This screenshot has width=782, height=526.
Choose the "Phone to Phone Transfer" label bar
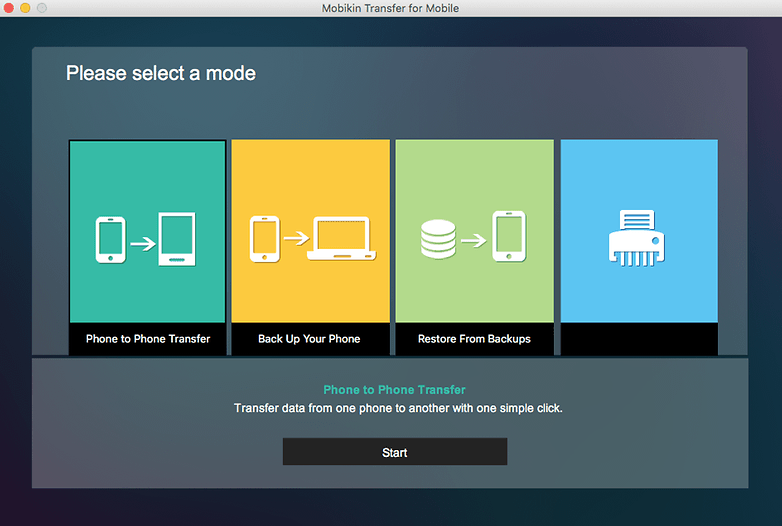[148, 339]
